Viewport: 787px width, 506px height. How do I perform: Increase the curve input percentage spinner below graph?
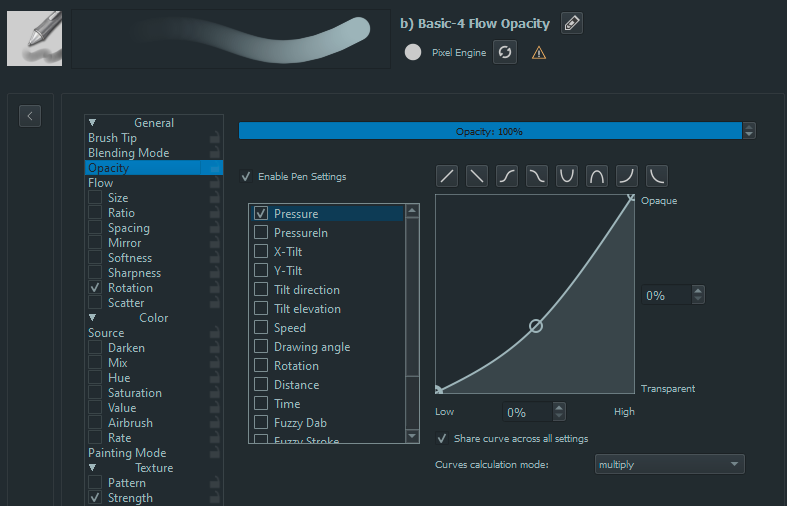coord(559,408)
